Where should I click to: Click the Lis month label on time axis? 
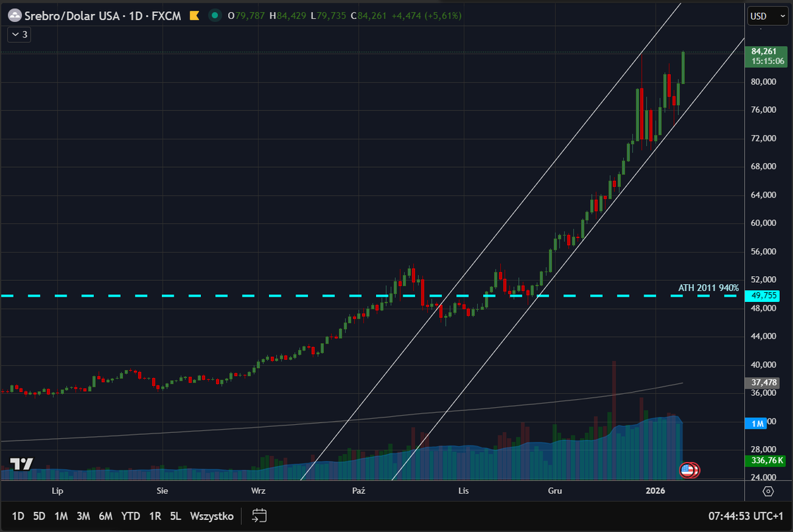[463, 491]
